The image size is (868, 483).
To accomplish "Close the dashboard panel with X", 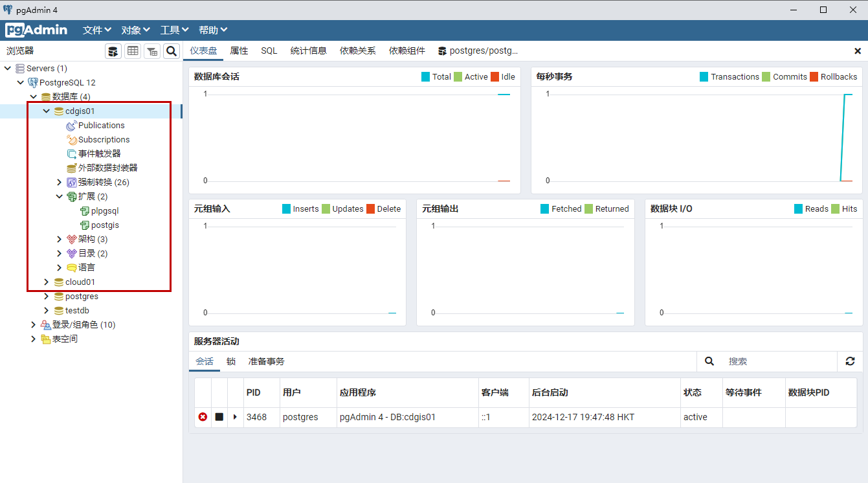I will pos(858,51).
